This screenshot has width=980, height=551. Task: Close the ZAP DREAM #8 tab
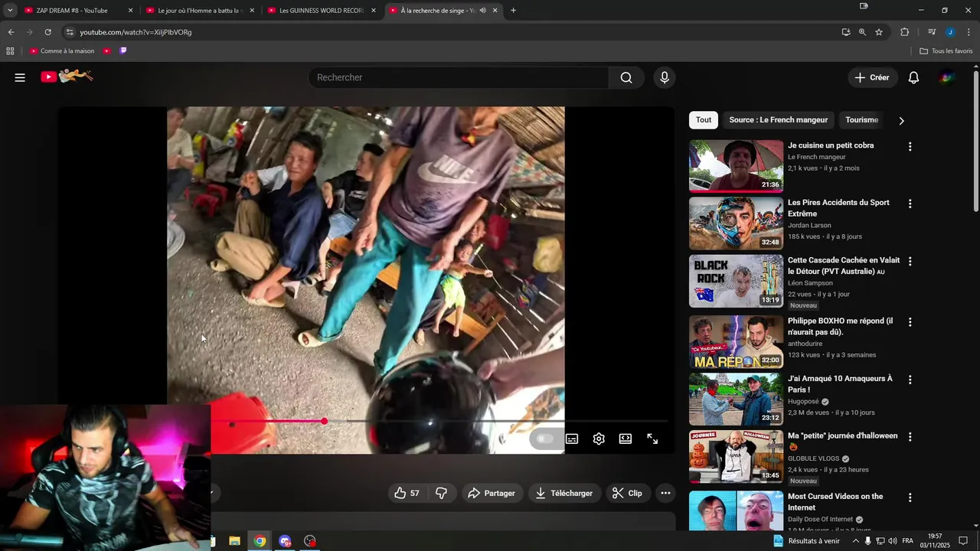point(130,11)
